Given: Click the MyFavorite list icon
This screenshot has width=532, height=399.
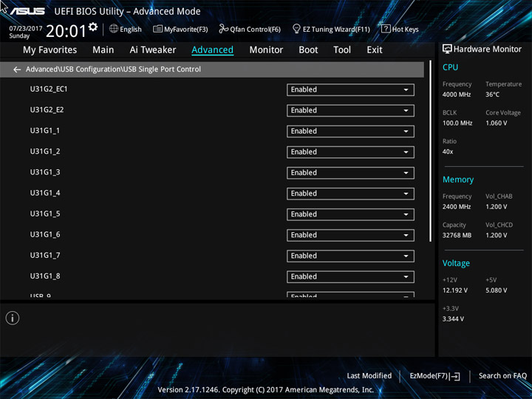Looking at the screenshot, I should (x=157, y=29).
